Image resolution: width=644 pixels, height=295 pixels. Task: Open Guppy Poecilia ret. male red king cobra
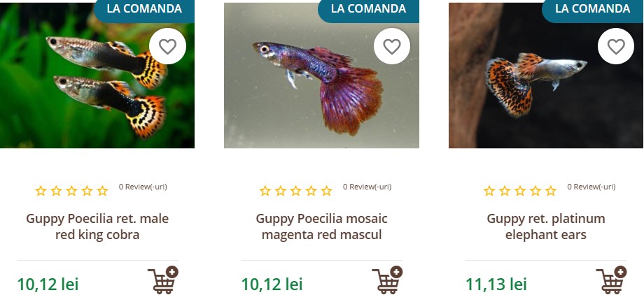97,226
